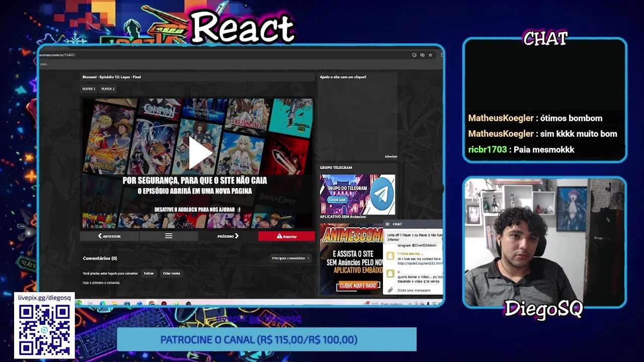
Task: Go to the ANTERIOR episode
Action: (110, 236)
